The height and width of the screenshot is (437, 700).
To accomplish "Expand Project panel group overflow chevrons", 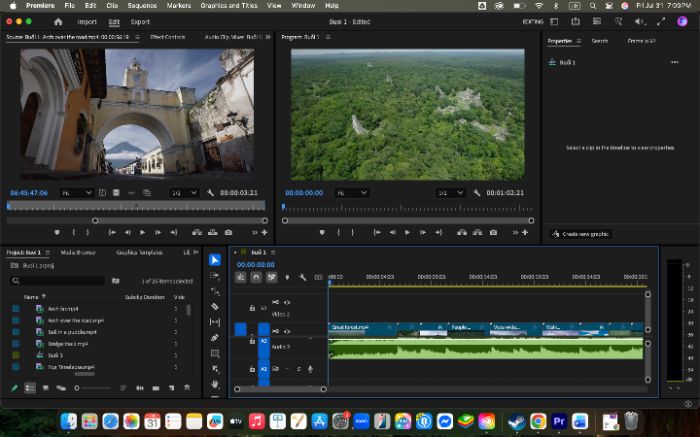I will point(196,252).
